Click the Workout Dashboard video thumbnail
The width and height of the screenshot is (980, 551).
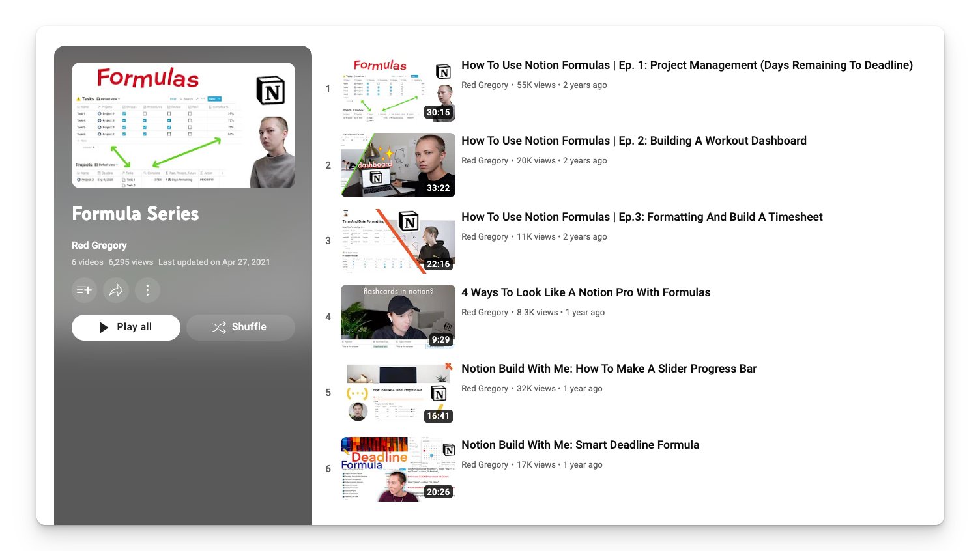397,165
